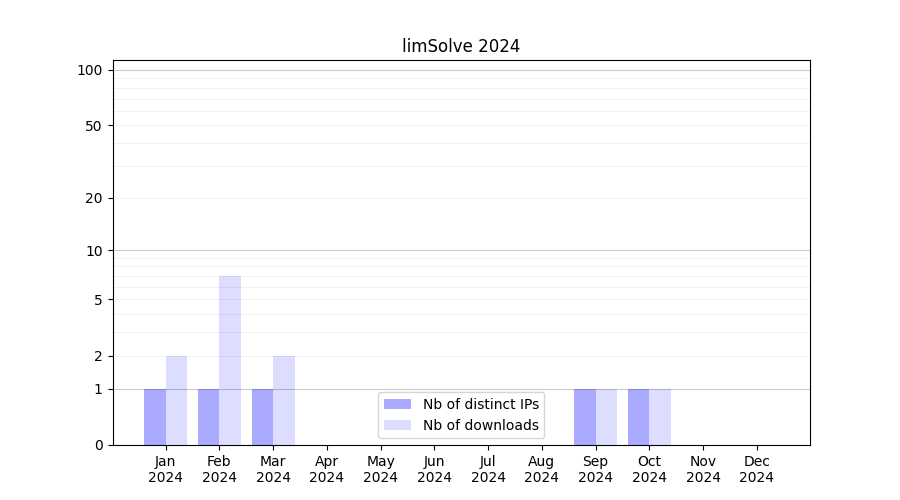The height and width of the screenshot is (500, 900).
Task: Click the Oct 2024 distinct IPs bar
Action: click(x=638, y=417)
